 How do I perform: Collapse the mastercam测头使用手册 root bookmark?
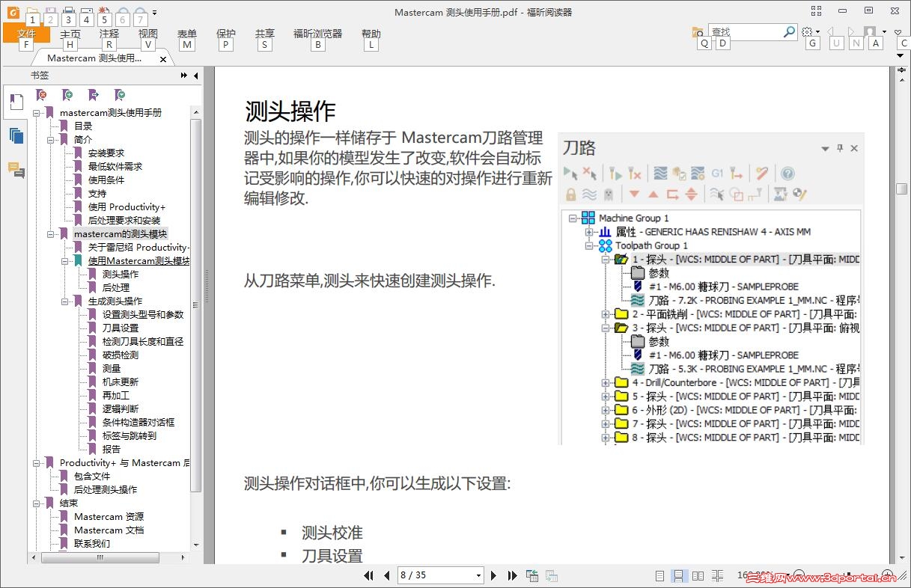36,113
